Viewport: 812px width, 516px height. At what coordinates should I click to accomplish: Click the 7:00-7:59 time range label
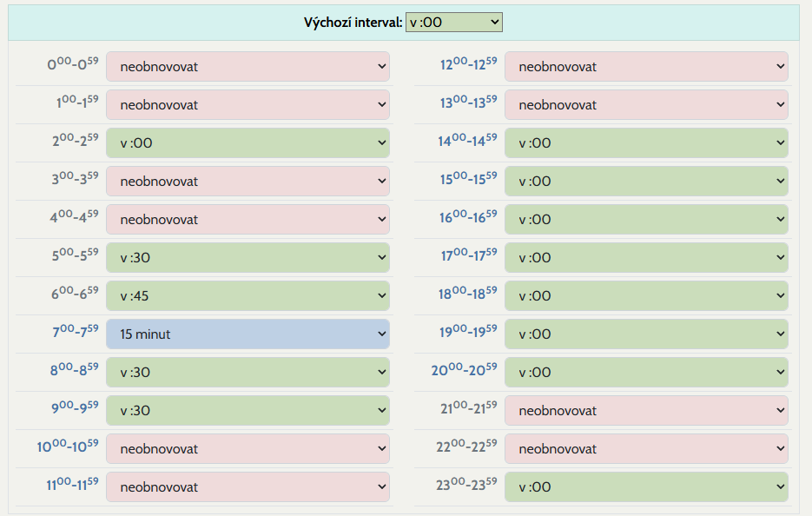[x=75, y=331]
